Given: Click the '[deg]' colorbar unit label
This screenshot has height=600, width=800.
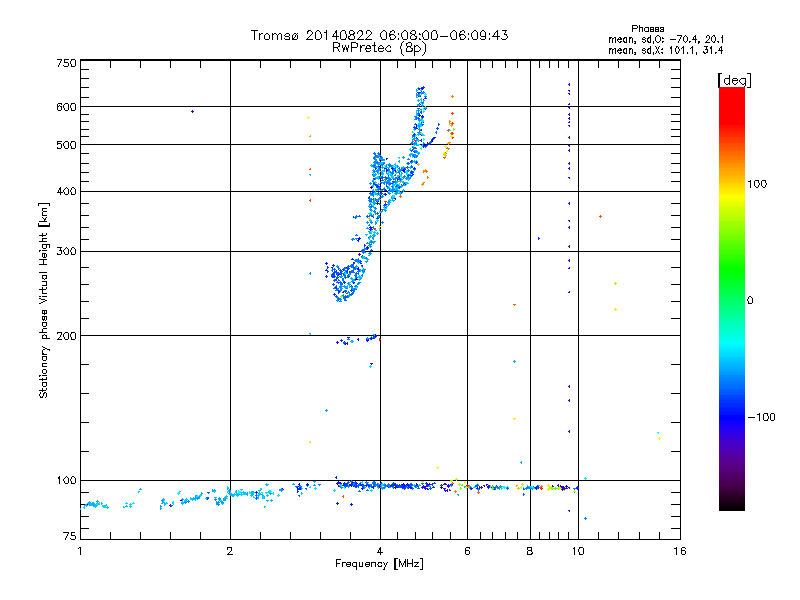Looking at the screenshot, I should pos(734,80).
